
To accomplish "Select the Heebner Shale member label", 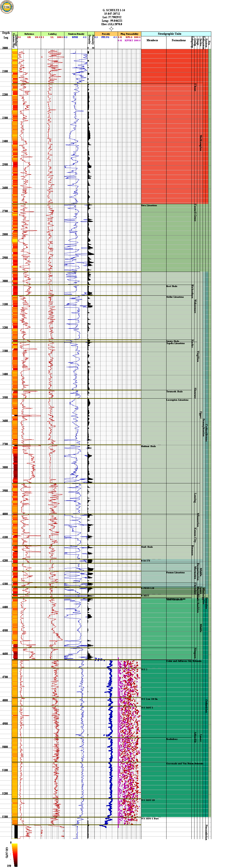I will [149, 446].
